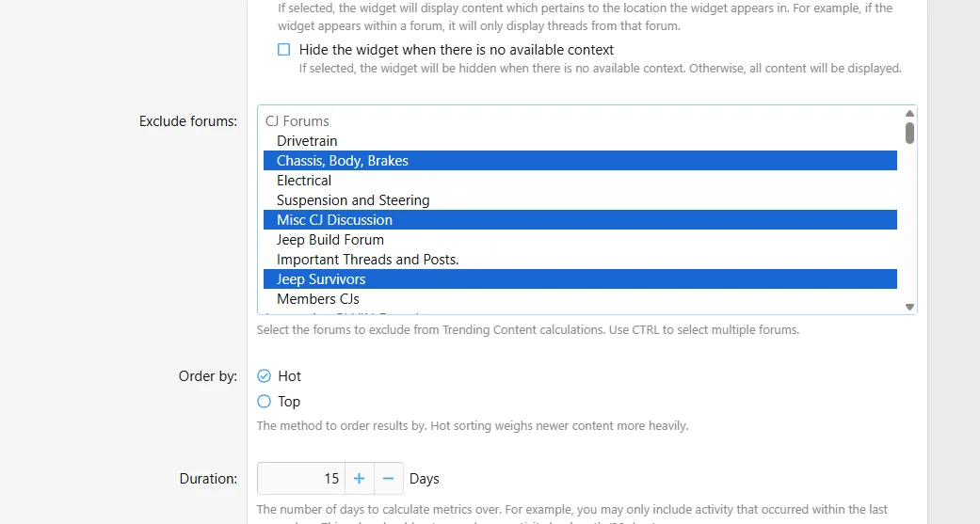
Task: Click the forum list scroll-up arrow
Action: [x=909, y=114]
